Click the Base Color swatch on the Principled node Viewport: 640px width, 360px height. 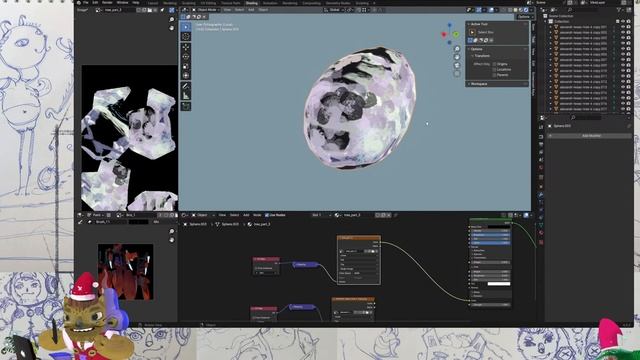point(498,227)
